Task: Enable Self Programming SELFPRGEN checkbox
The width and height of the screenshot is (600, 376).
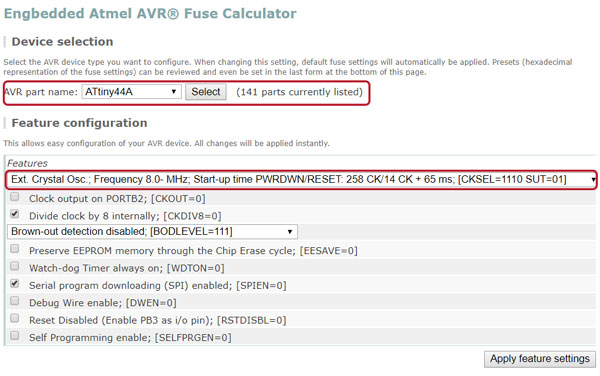Action: click(15, 335)
